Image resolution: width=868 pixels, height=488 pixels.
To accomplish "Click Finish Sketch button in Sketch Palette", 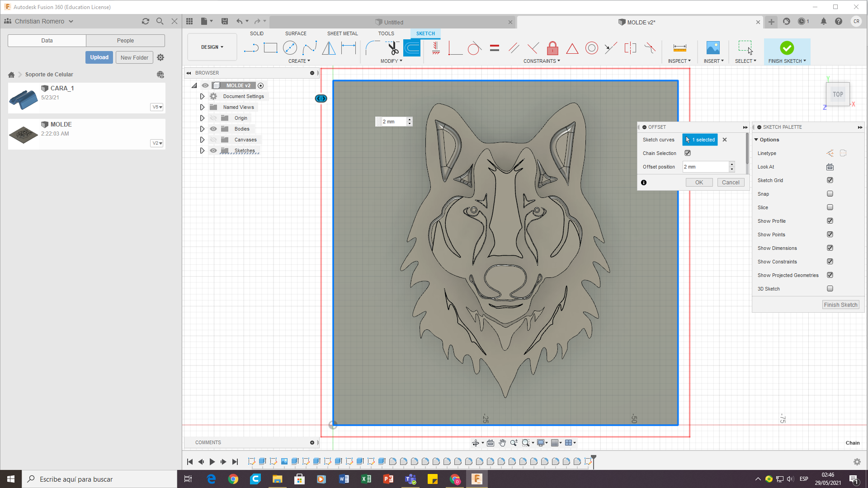I will 840,305.
